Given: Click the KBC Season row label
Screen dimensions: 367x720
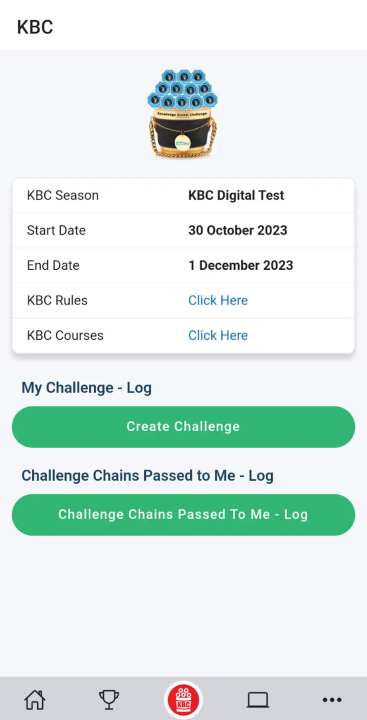Looking at the screenshot, I should click(62, 195).
